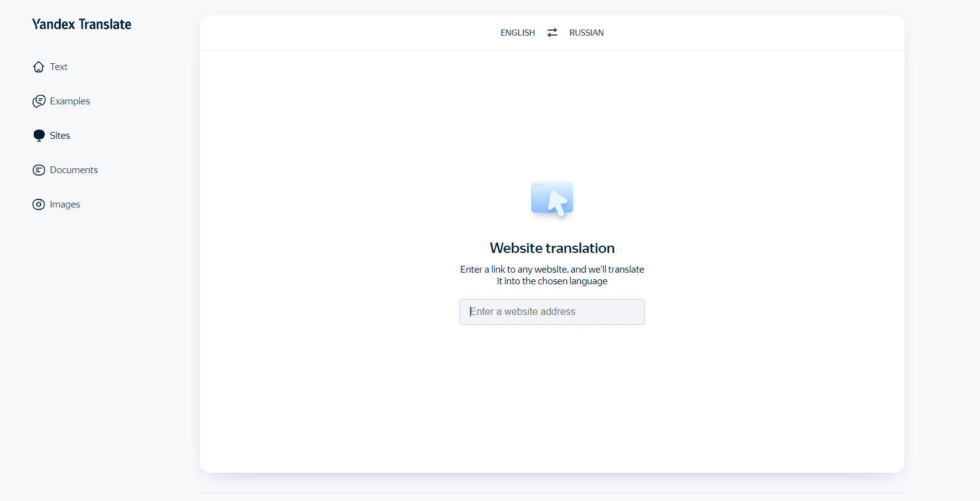Swap languages with the arrows icon
980x501 pixels.
552,33
